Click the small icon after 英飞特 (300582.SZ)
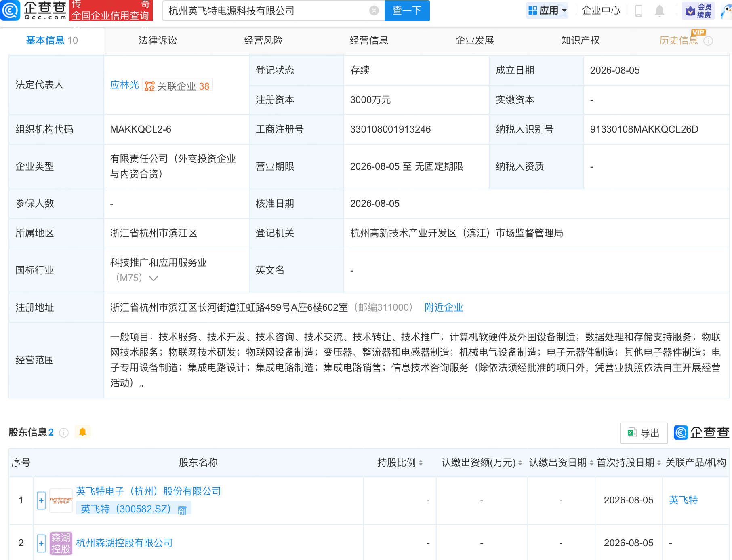 182,510
